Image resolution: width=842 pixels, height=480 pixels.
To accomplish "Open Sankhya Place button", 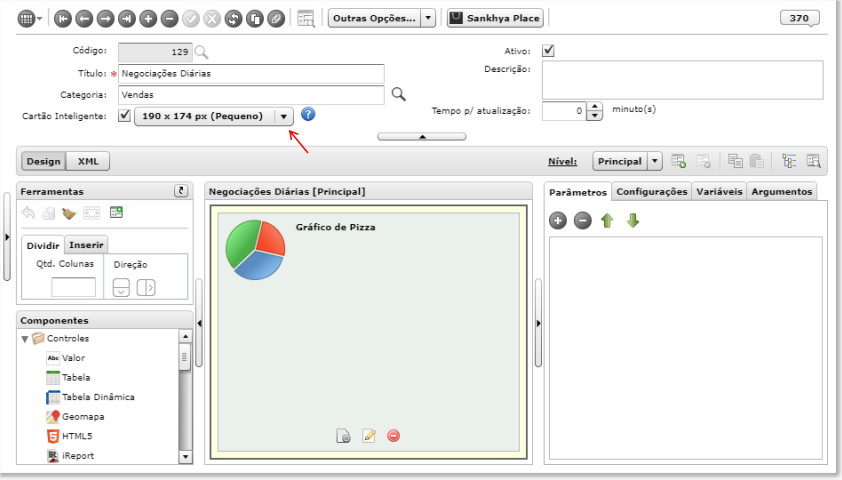I will 495,18.
